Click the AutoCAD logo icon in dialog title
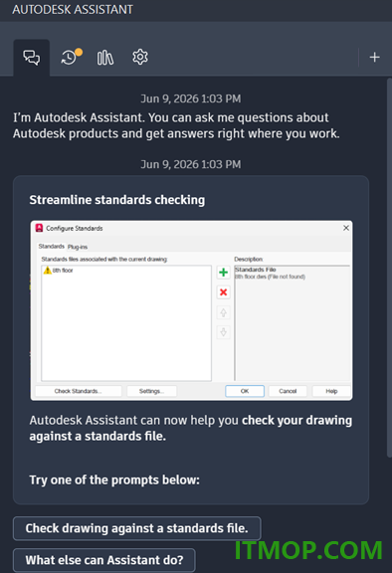This screenshot has width=392, height=573. pos(39,228)
